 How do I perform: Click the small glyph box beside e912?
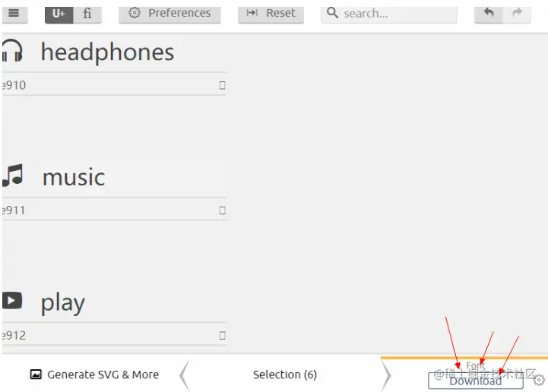tap(222, 335)
